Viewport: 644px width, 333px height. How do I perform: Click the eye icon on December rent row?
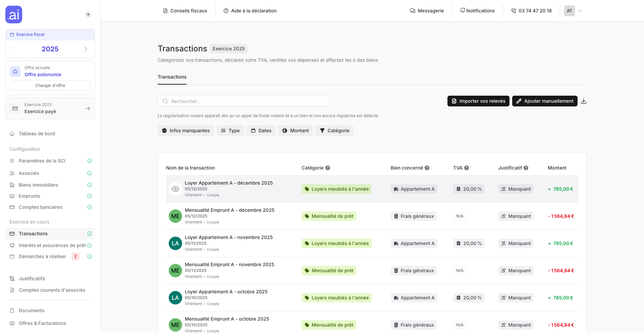click(x=175, y=189)
